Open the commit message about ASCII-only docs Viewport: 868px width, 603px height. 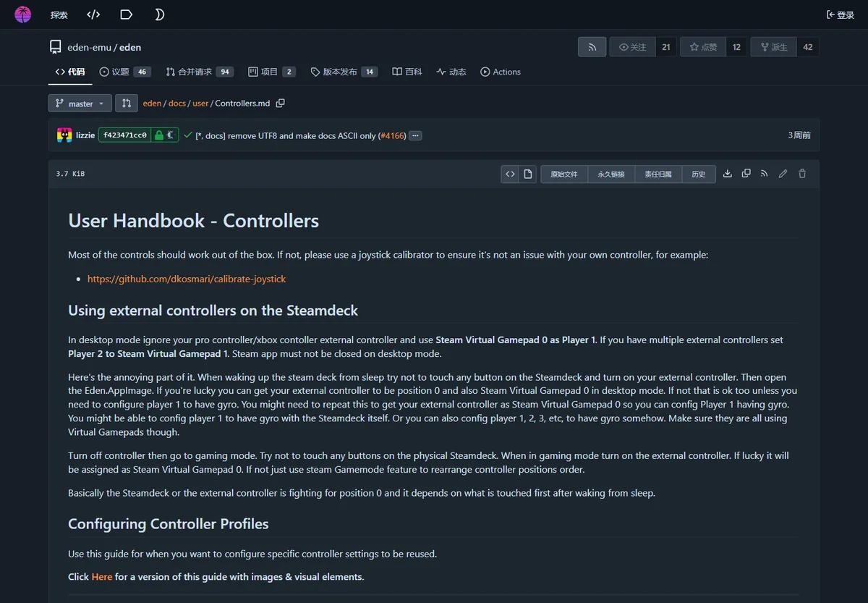(x=286, y=135)
